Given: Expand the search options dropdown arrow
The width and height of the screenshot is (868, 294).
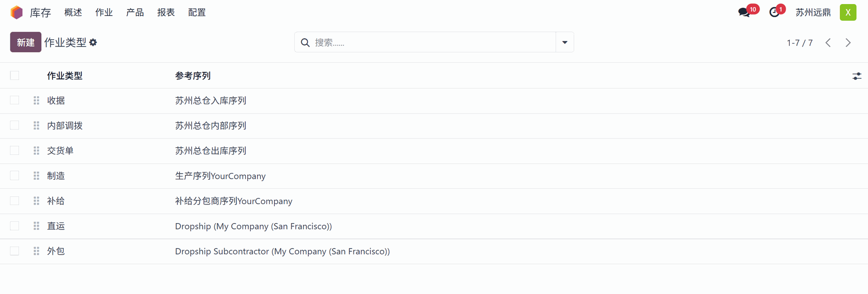Looking at the screenshot, I should [565, 42].
